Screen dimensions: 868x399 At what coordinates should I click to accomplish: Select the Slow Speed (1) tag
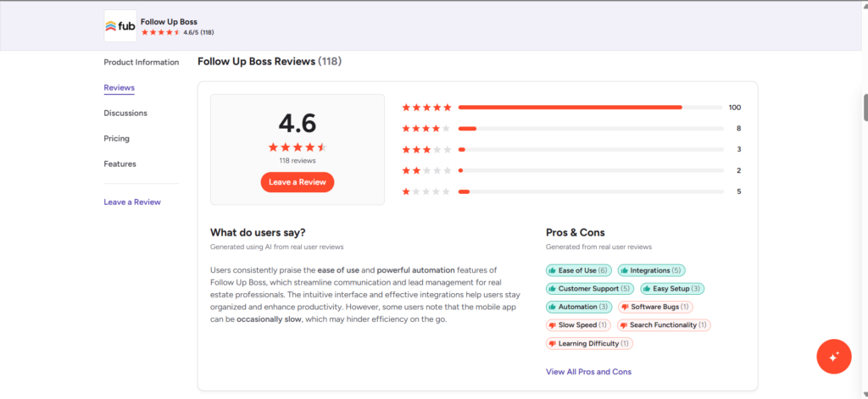tap(578, 324)
